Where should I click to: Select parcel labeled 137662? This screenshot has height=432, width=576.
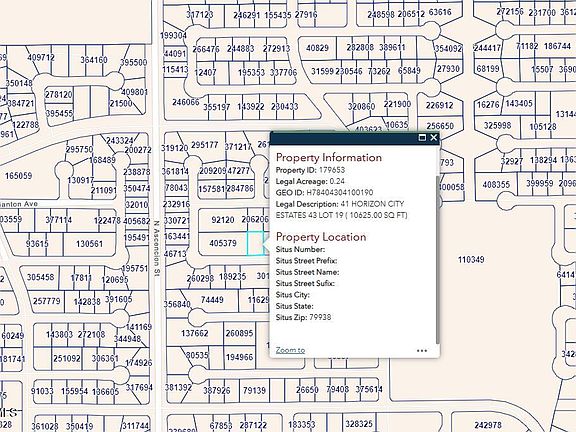[195, 333]
